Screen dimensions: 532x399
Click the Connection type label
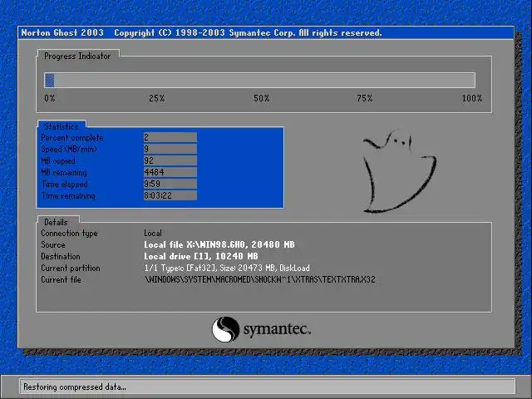[x=69, y=234]
